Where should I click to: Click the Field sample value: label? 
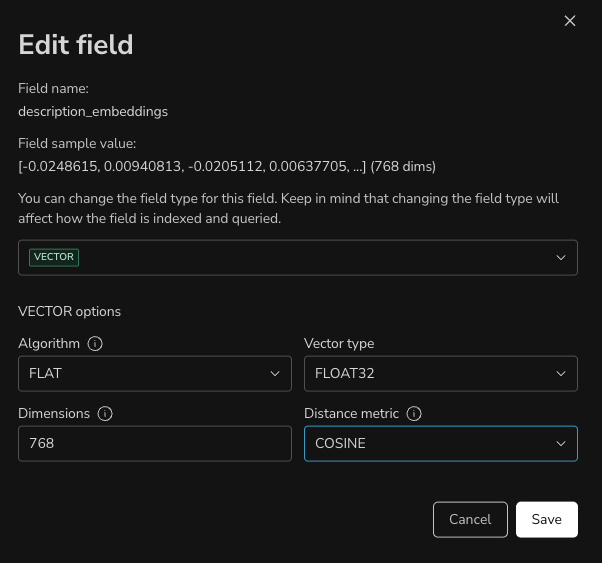click(77, 144)
